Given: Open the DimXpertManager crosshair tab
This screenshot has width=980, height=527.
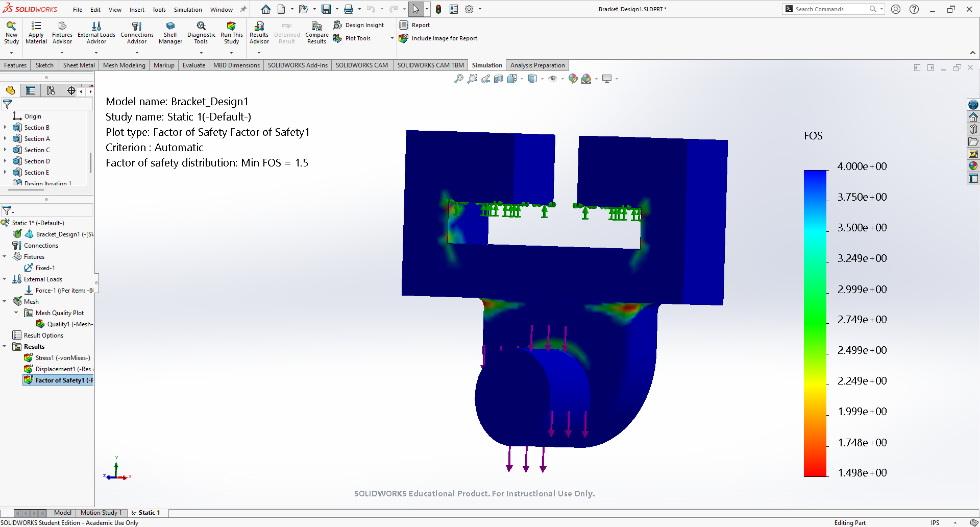Looking at the screenshot, I should point(71,91).
